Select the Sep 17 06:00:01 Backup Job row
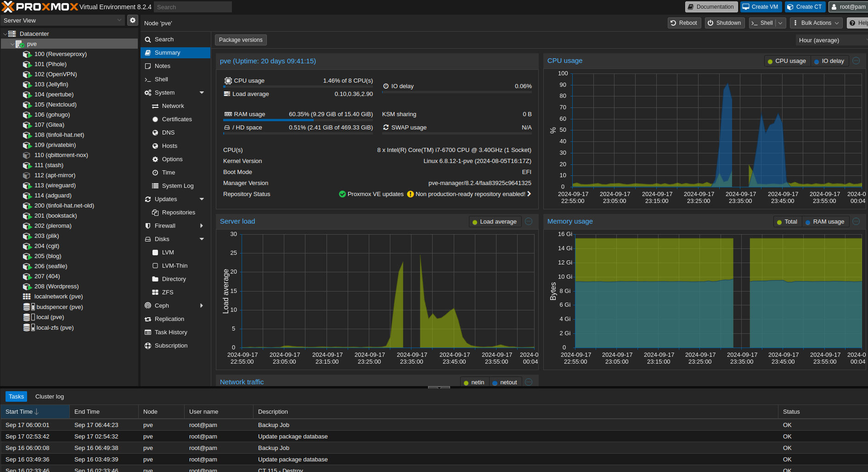868x472 pixels. tap(434, 425)
